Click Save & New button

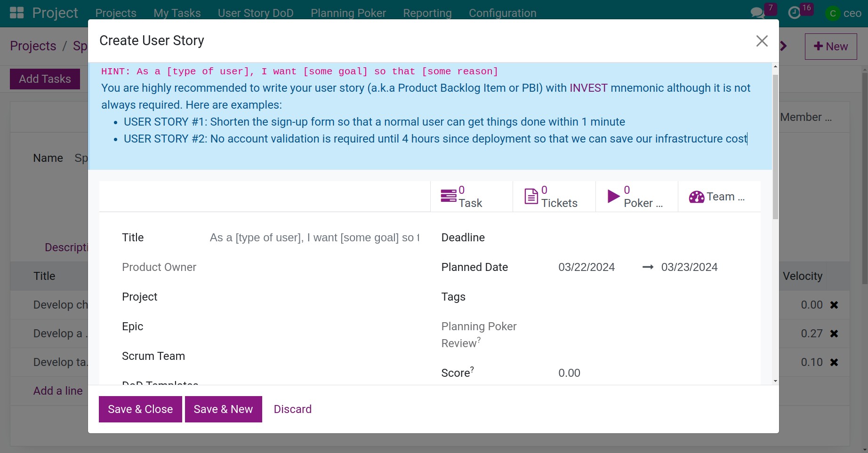(224, 409)
